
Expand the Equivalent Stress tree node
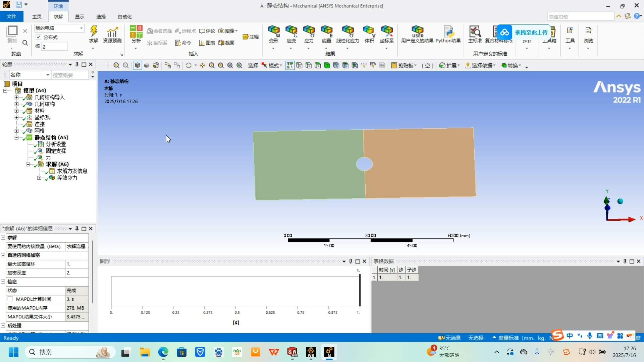pos(39,178)
